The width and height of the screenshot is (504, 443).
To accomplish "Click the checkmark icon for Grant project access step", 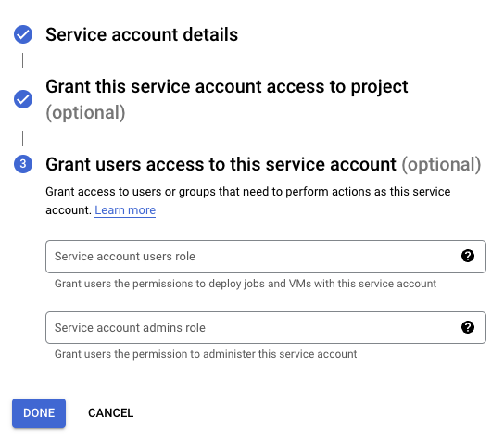I will [x=23, y=99].
